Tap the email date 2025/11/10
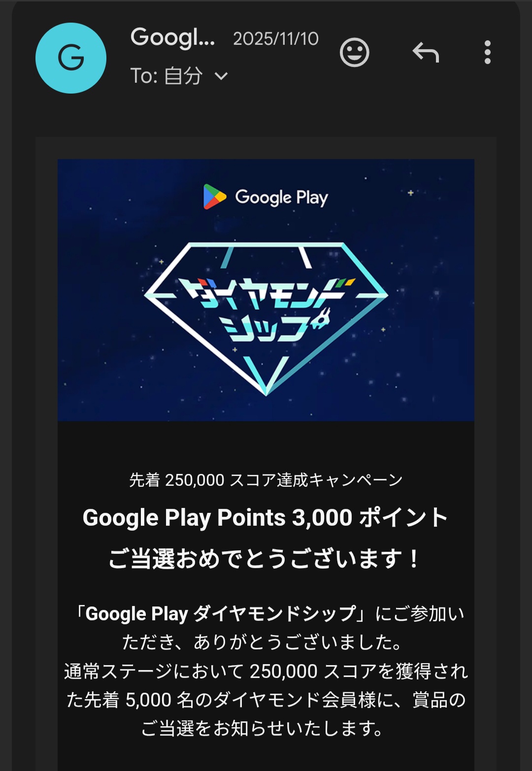532x771 pixels. (x=276, y=39)
